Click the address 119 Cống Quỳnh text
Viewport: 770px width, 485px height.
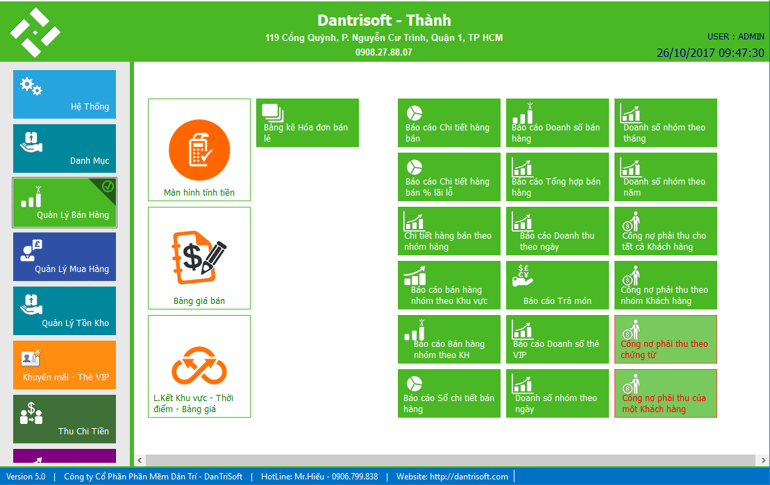[x=384, y=38]
